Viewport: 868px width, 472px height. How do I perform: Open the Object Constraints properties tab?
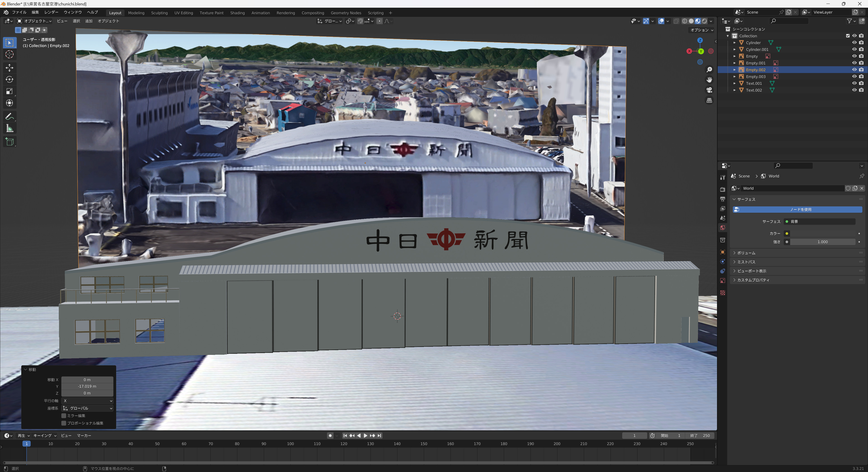pos(722,271)
